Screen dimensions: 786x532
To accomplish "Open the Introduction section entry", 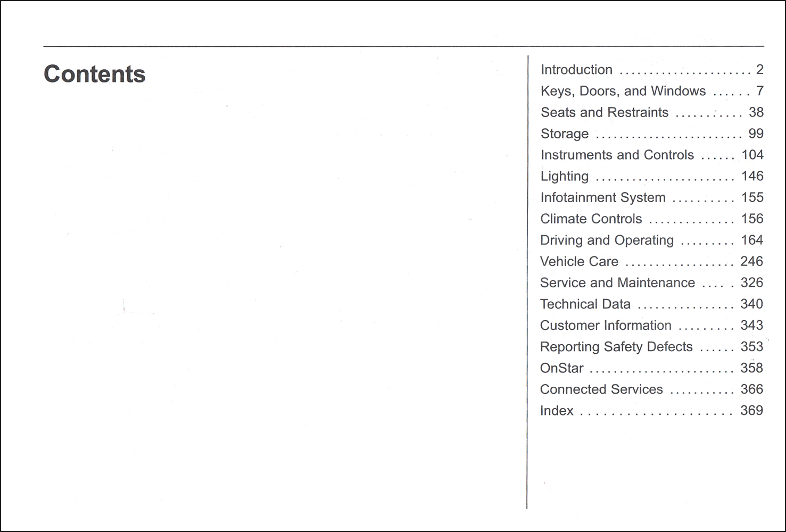I will [x=652, y=70].
